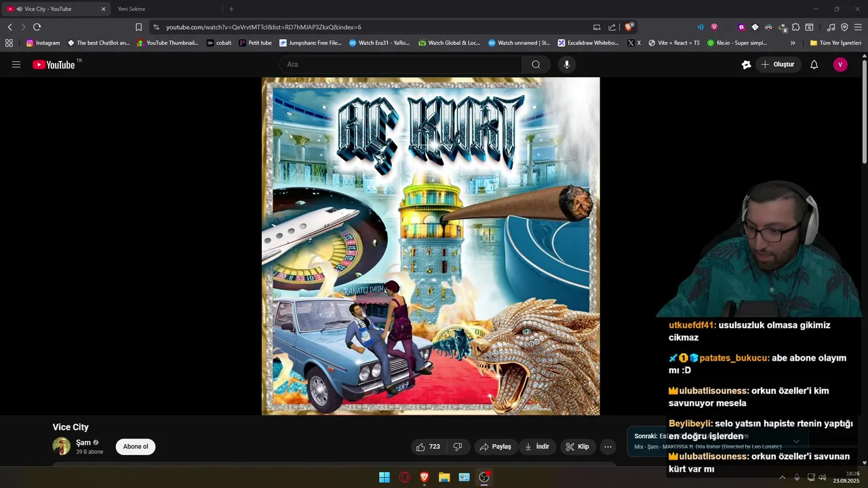Click the YouTube search magnifier button
Viewport: 868px width, 488px height.
click(536, 64)
